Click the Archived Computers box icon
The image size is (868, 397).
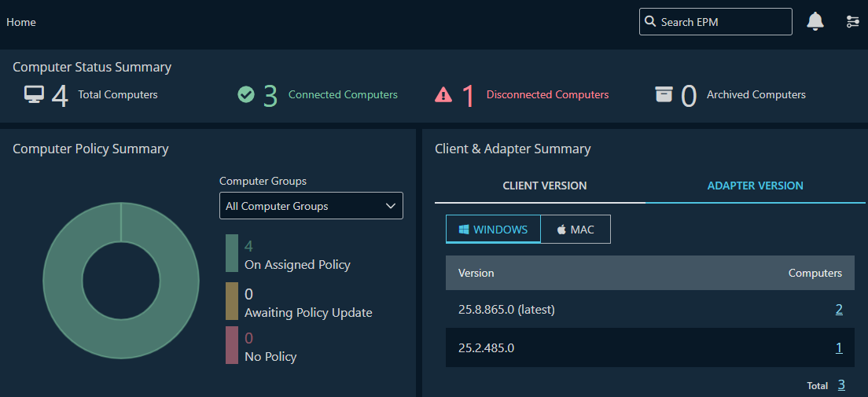coord(664,94)
